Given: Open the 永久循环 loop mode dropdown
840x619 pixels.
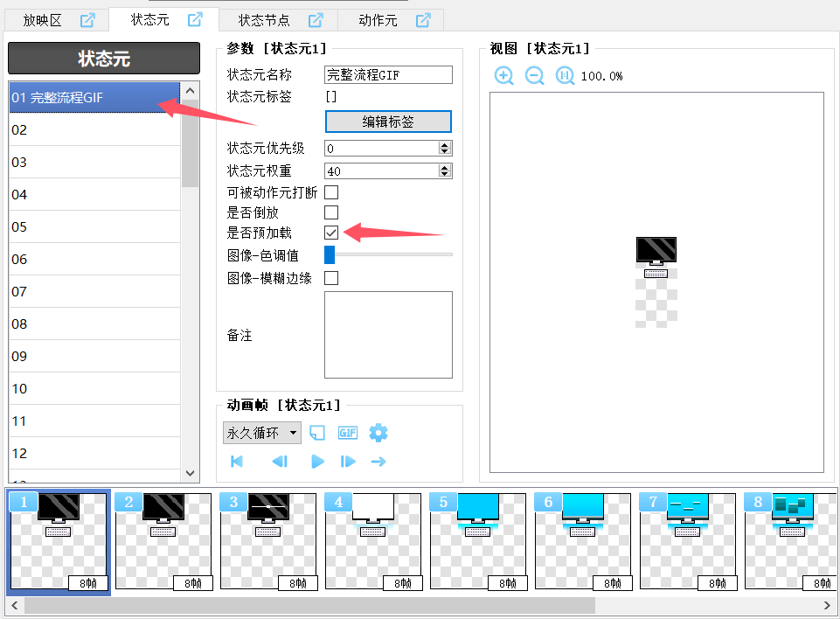Looking at the screenshot, I should (262, 433).
